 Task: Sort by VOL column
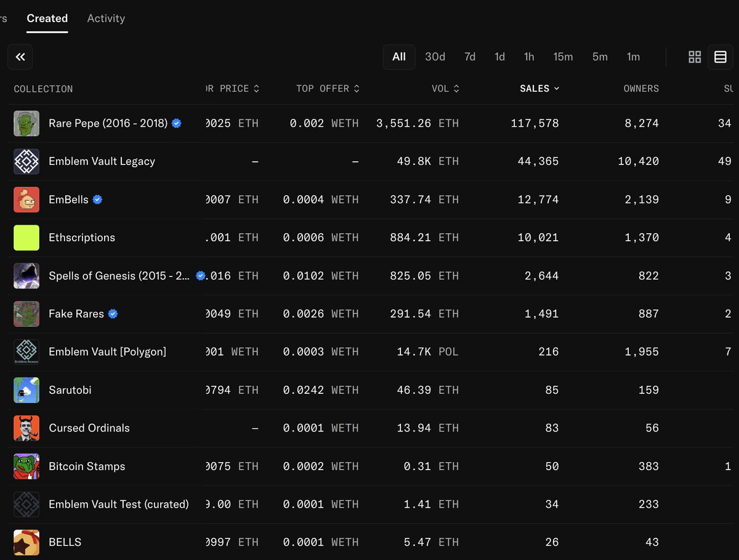[446, 89]
